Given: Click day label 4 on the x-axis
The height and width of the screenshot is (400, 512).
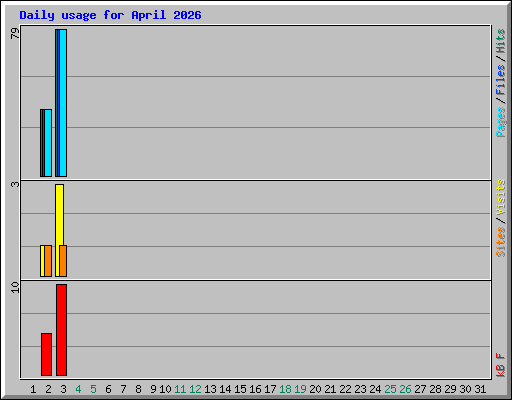Looking at the screenshot, I should (78, 389).
